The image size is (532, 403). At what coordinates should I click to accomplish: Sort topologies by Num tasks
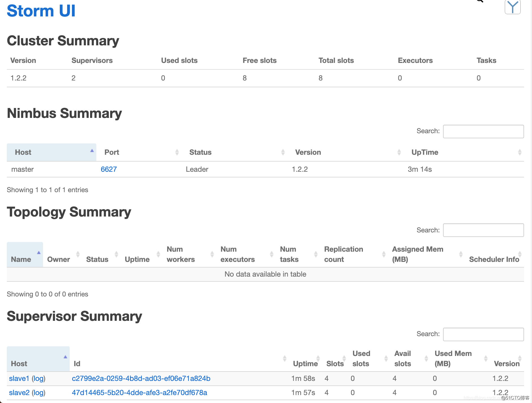click(x=298, y=254)
